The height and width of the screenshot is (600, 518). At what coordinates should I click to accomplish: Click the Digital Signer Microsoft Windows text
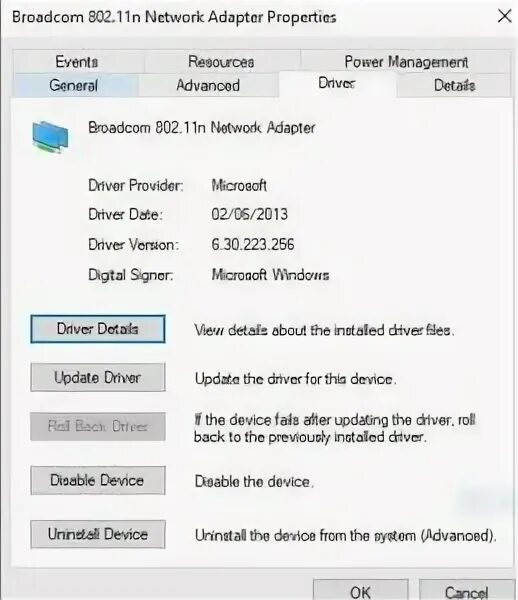[270, 274]
